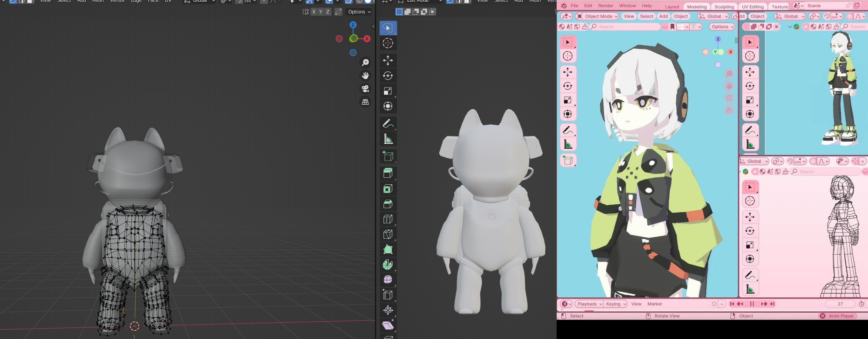Screen dimensions: 868x339
Task: Switch to the Sculpting workspace tab
Action: click(x=724, y=7)
